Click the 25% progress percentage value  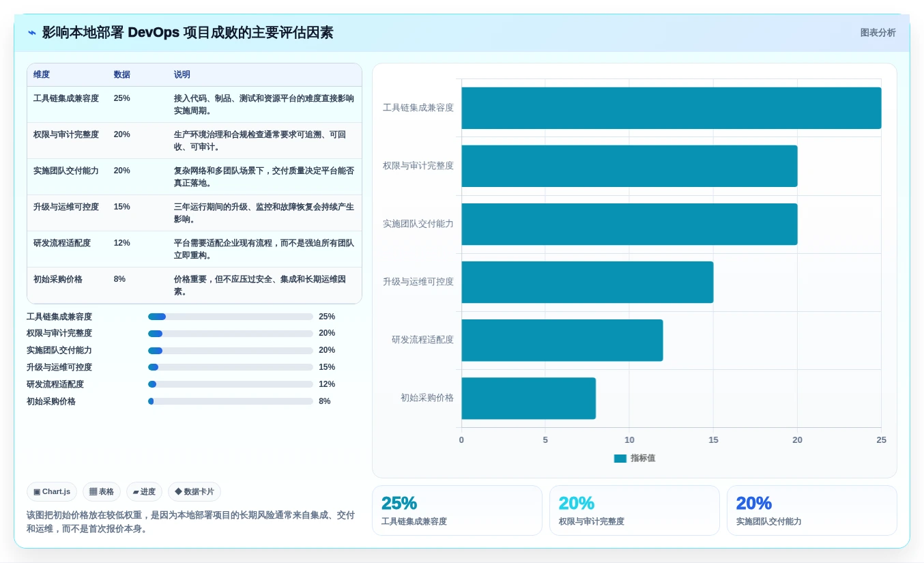pyautogui.click(x=327, y=317)
